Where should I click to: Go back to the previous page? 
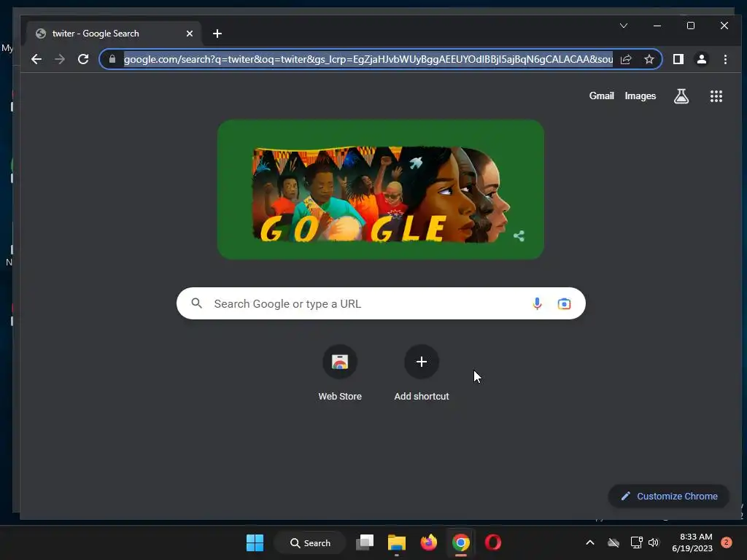tap(36, 59)
